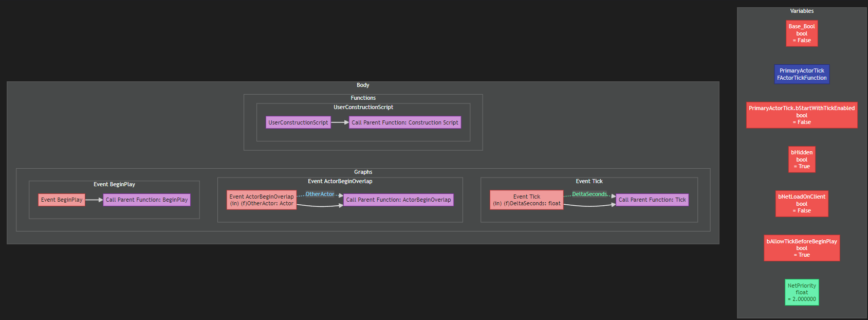Select the UserConstructionScript entry node
The height and width of the screenshot is (320, 868).
click(x=298, y=122)
